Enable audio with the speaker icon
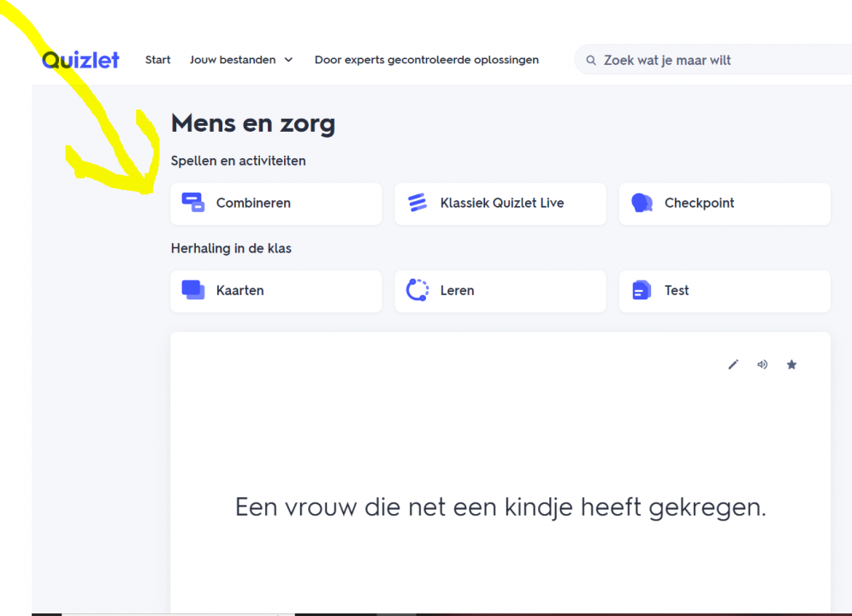This screenshot has width=852, height=616. click(762, 364)
